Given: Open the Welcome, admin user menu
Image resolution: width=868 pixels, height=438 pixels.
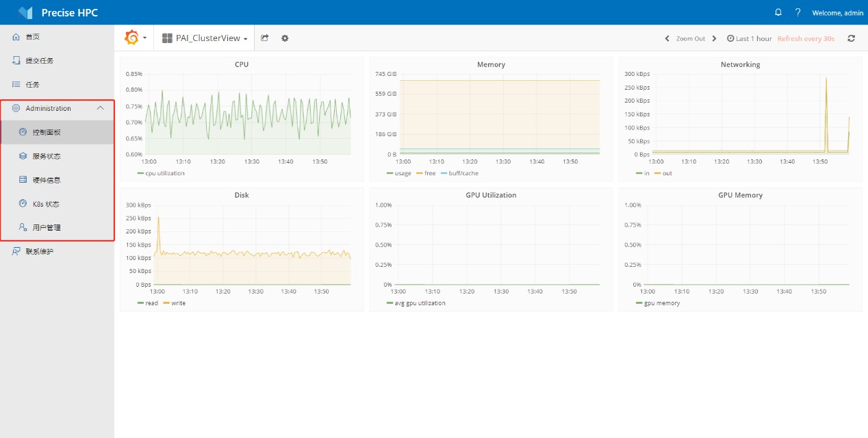Looking at the screenshot, I should [x=837, y=13].
